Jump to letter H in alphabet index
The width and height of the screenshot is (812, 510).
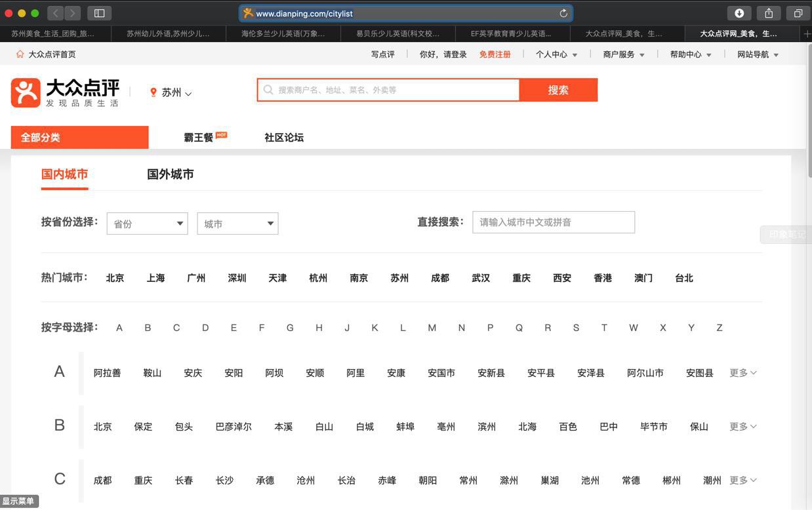[319, 328]
